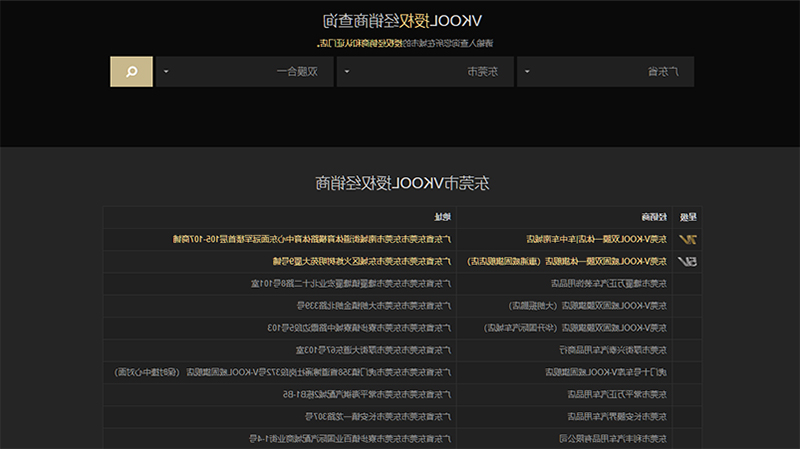Click the address ending 一龙路307号
The height and width of the screenshot is (449, 800).
point(378,416)
